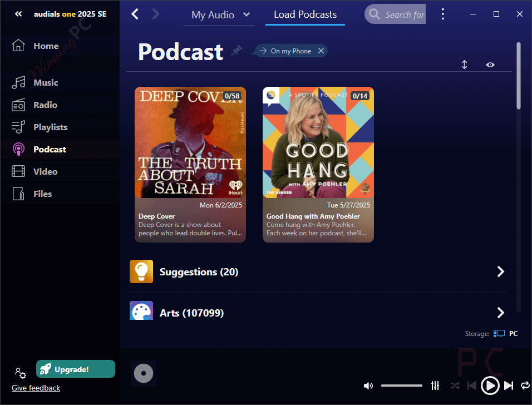The width and height of the screenshot is (532, 405).
Task: Toggle shuffle playback
Action: 455,386
